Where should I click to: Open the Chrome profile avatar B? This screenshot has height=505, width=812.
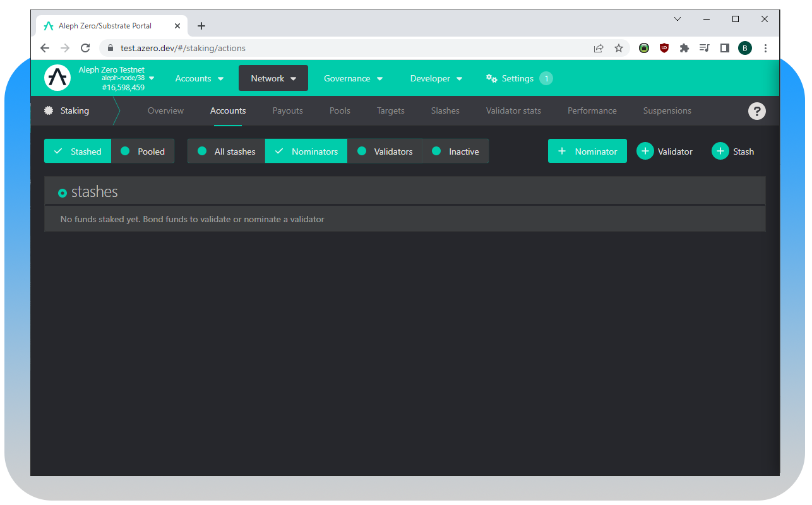tap(745, 48)
